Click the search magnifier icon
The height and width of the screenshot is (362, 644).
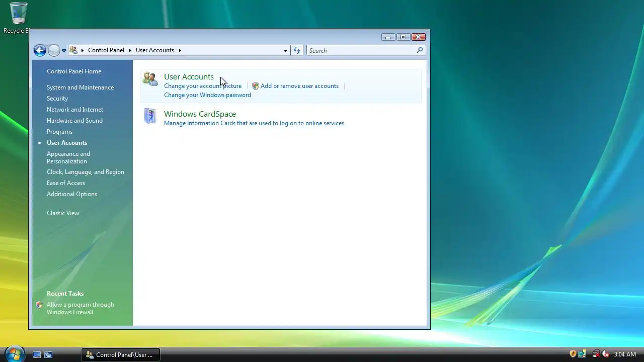tap(420, 50)
